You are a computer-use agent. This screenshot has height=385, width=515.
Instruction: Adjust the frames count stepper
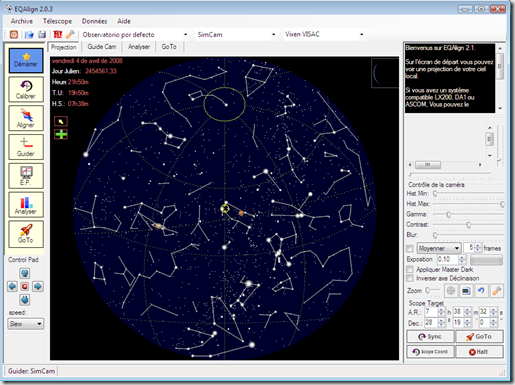pyautogui.click(x=478, y=248)
